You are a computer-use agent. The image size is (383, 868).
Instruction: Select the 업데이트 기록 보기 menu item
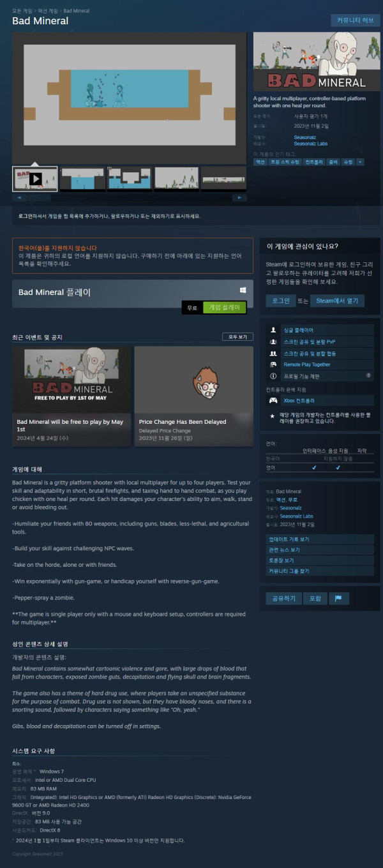click(320, 539)
